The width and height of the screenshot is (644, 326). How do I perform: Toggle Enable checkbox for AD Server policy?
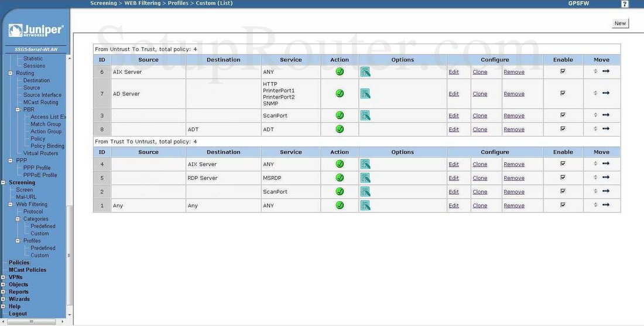[x=563, y=93]
